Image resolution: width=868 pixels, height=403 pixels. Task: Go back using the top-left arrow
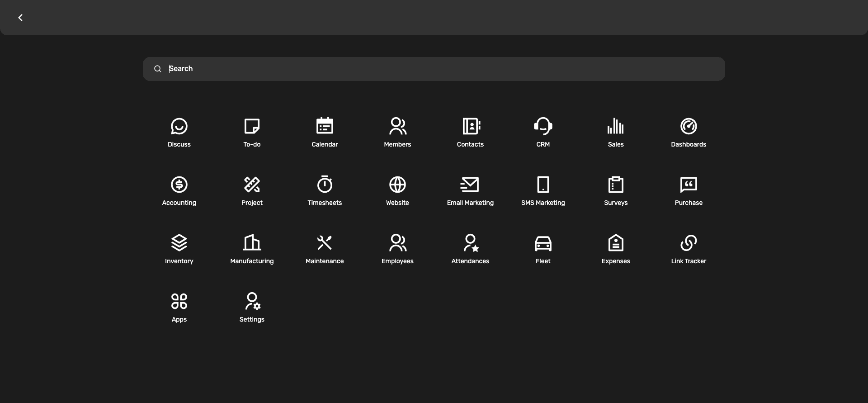click(x=20, y=18)
